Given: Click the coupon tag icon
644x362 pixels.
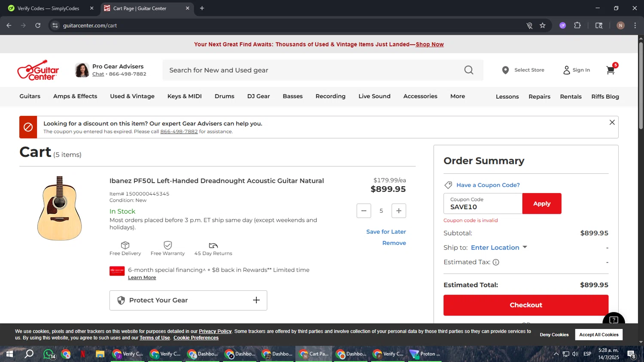Looking at the screenshot, I should [x=448, y=185].
